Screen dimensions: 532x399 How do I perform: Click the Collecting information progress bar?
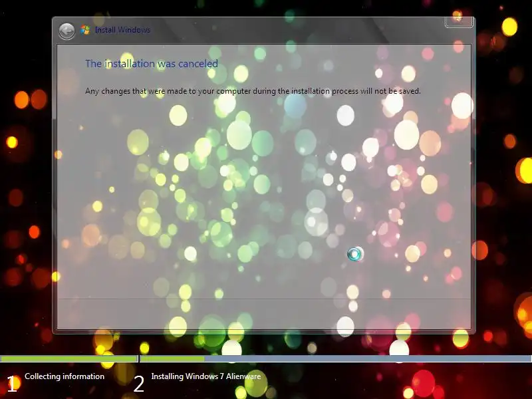(x=69, y=358)
